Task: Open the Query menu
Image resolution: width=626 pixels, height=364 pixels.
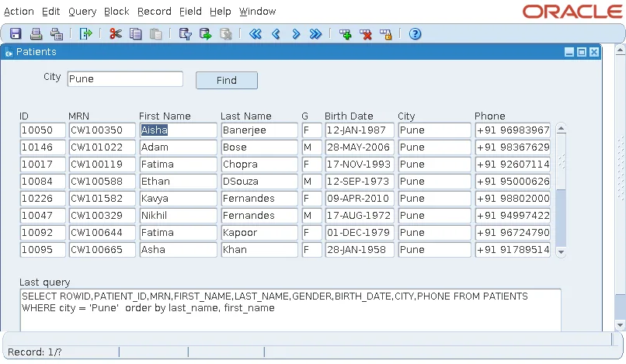Action: [x=82, y=12]
